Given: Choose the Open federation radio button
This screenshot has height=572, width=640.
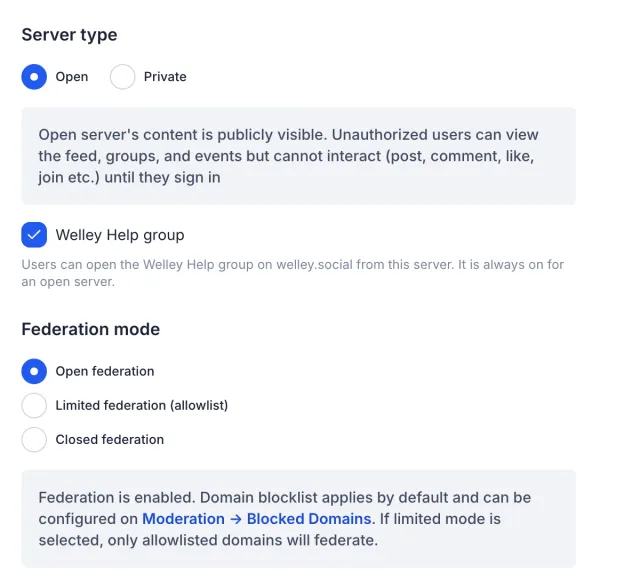Looking at the screenshot, I should 34,371.
